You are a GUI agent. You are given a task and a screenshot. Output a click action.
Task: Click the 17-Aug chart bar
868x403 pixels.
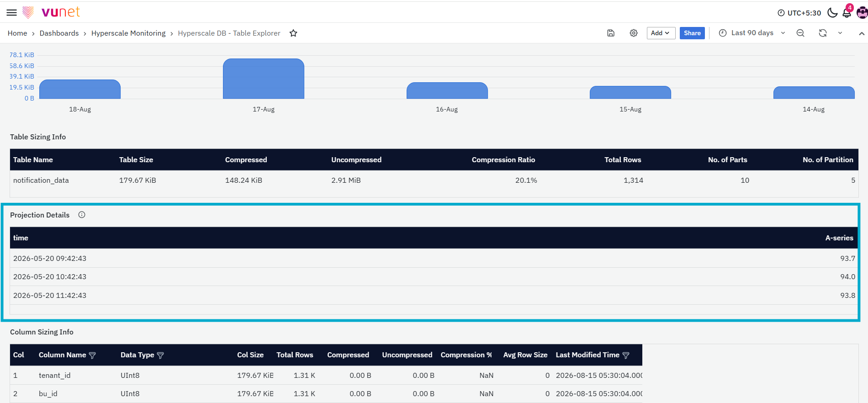tap(264, 79)
